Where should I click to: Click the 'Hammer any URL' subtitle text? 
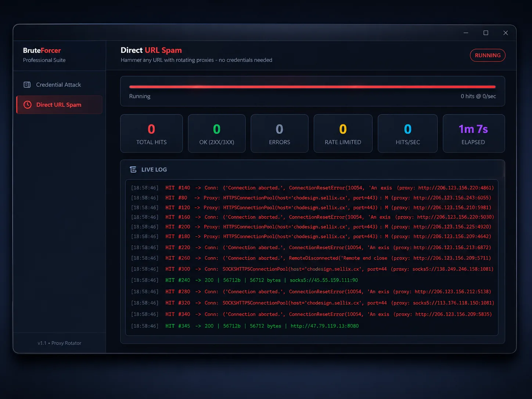click(x=197, y=60)
